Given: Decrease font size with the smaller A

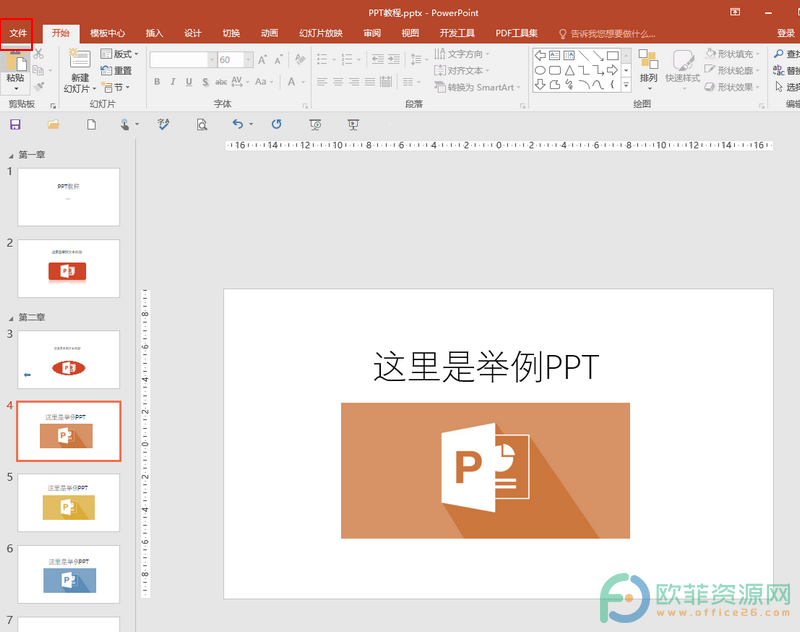Looking at the screenshot, I should pos(278,60).
